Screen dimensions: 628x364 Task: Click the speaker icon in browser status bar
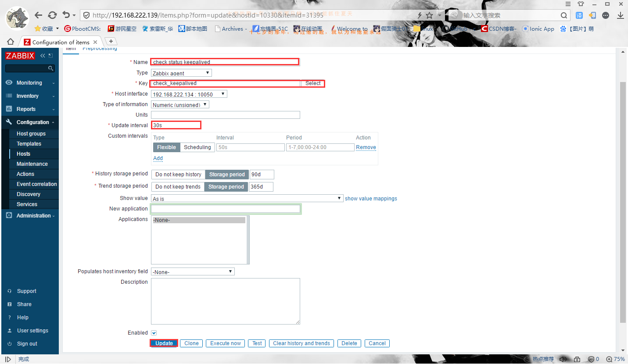[x=563, y=359]
